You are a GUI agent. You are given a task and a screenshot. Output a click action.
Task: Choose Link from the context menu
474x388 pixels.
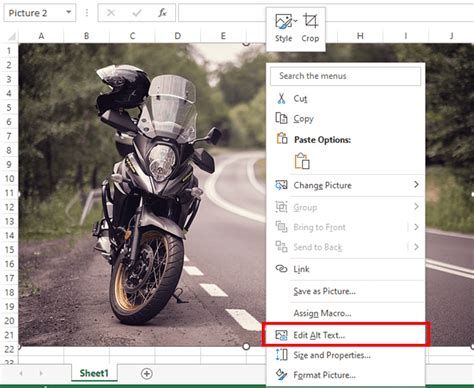[346, 269]
